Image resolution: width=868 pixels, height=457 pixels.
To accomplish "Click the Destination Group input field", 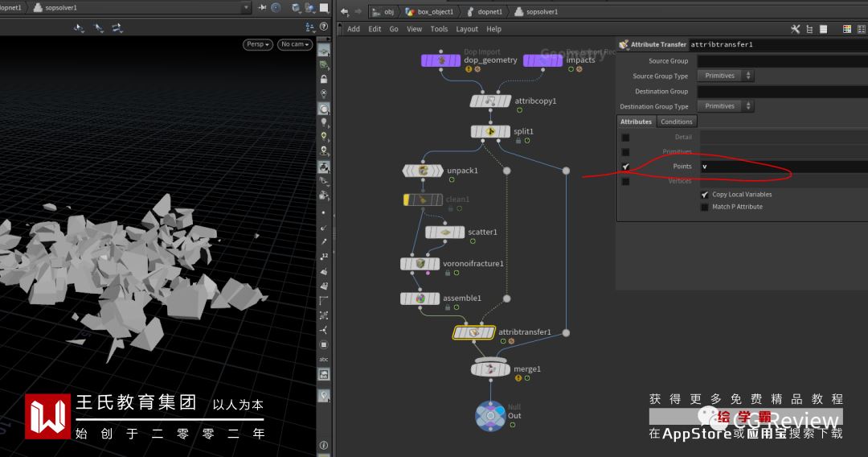I will point(782,92).
